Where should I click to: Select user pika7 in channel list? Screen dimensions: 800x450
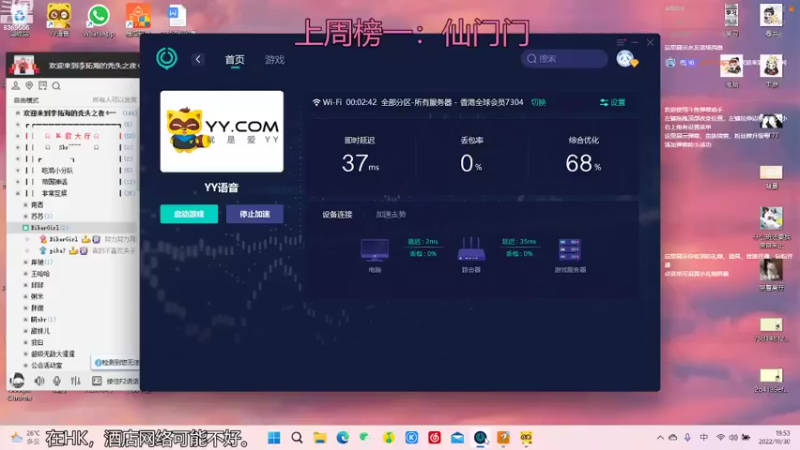[x=57, y=251]
